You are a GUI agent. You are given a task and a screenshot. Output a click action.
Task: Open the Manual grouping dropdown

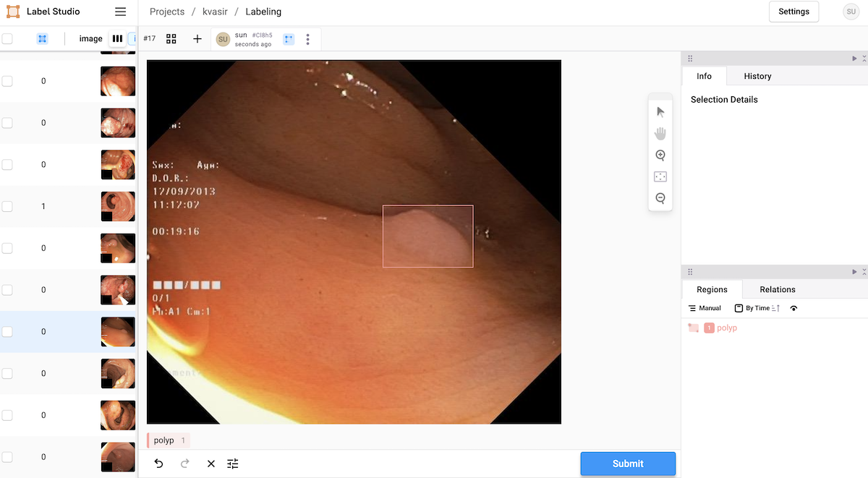click(x=705, y=308)
